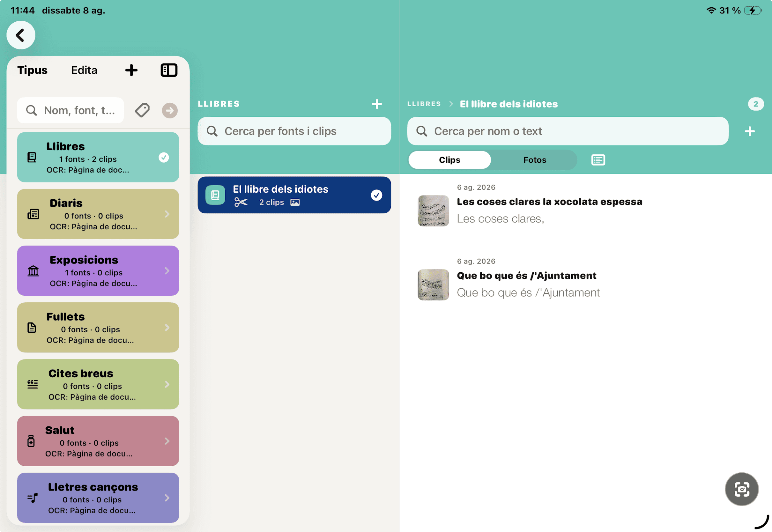Click the clip count badge 2
Viewport: 772px width, 532px height.
tap(756, 104)
